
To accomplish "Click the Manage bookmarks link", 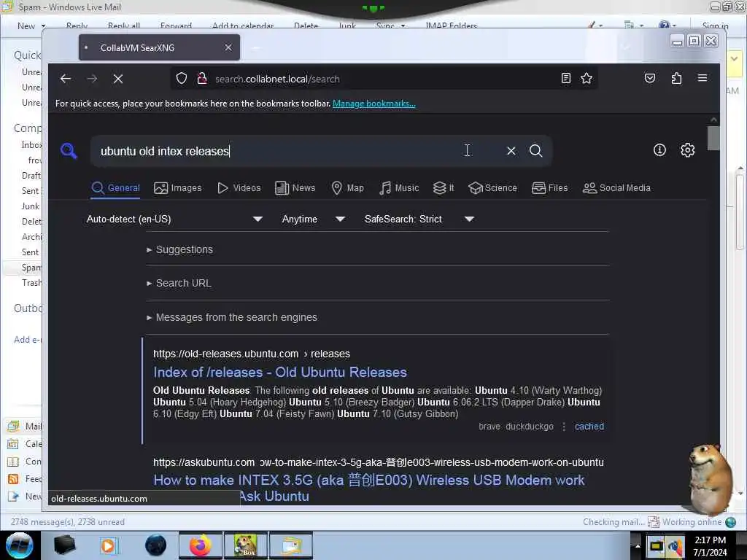I will [374, 104].
